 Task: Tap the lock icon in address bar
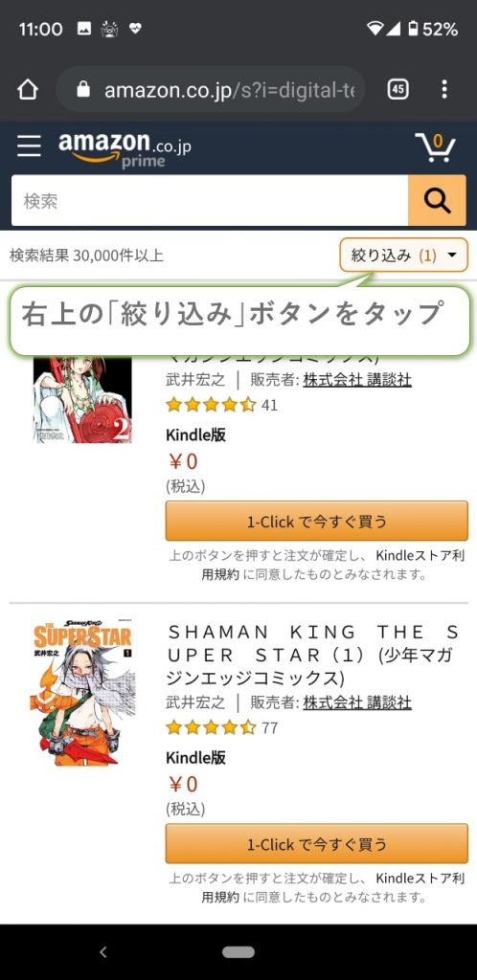click(83, 89)
